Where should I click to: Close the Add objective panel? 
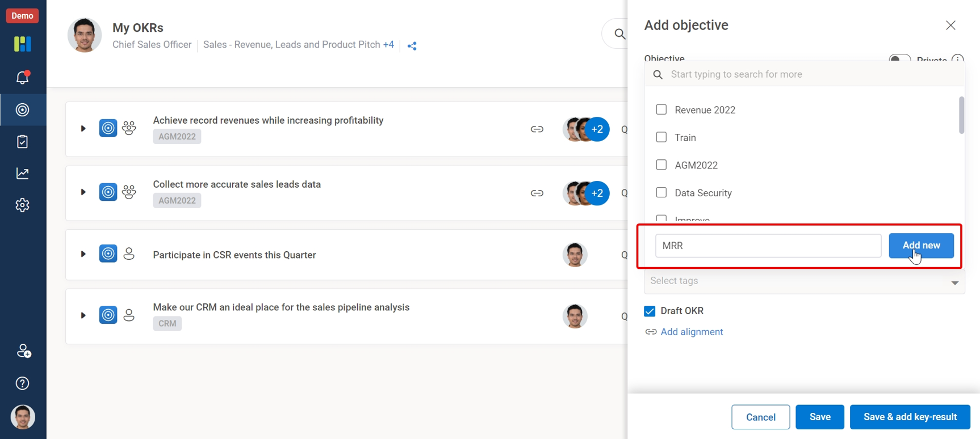click(x=950, y=26)
